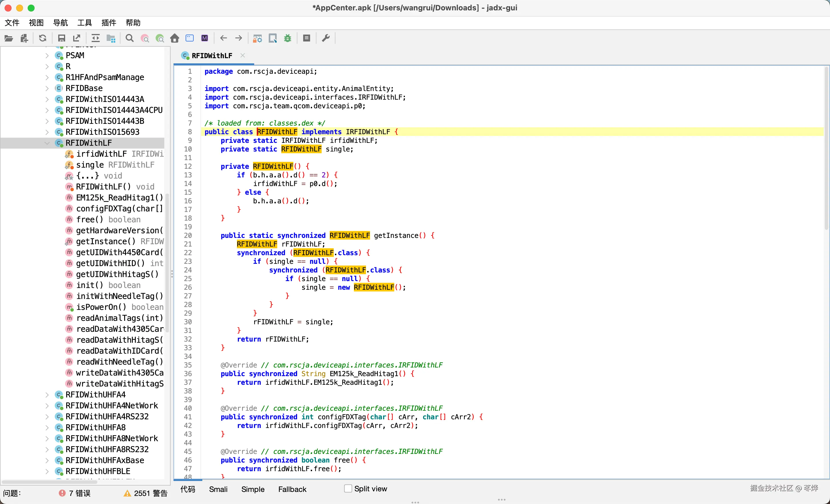Toggle the Split view checkbox

click(348, 488)
